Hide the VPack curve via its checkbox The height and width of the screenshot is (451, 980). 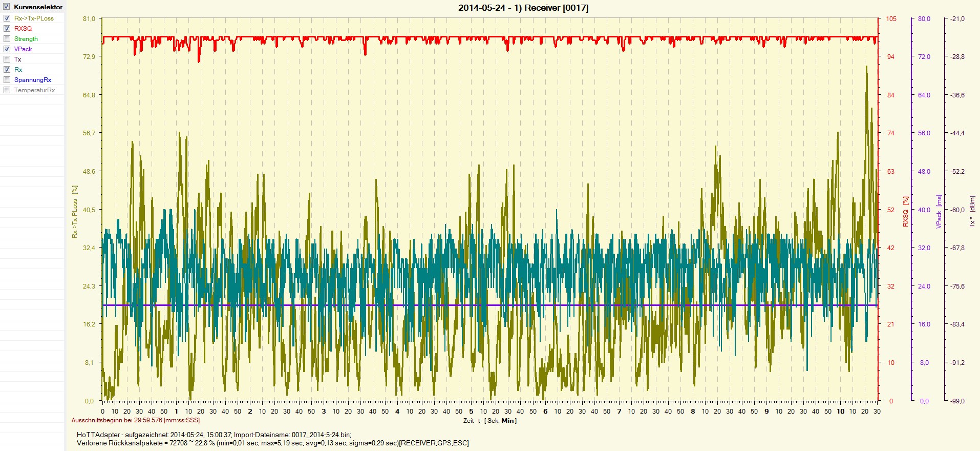7,49
